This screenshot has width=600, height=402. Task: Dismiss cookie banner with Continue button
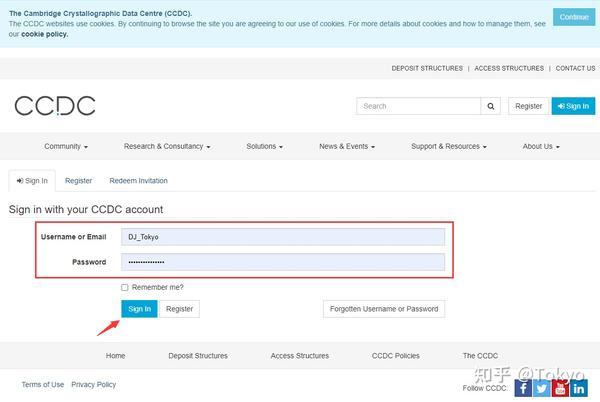click(574, 17)
